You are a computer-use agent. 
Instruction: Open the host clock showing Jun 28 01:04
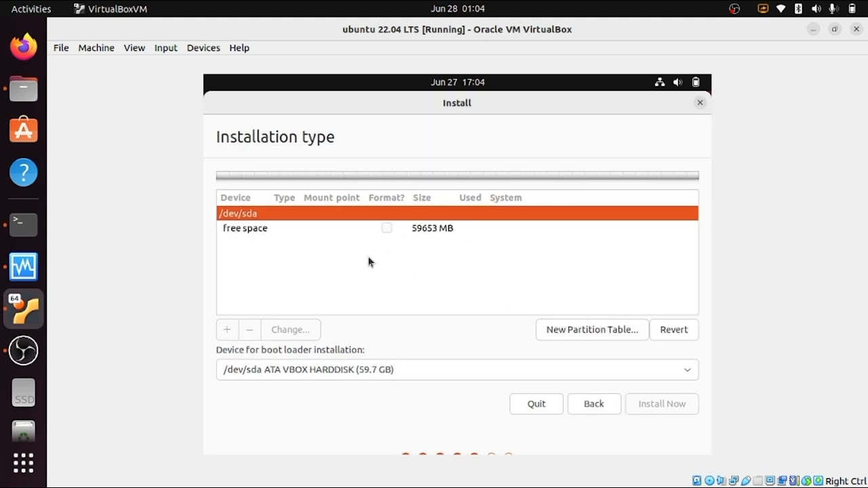click(x=458, y=9)
